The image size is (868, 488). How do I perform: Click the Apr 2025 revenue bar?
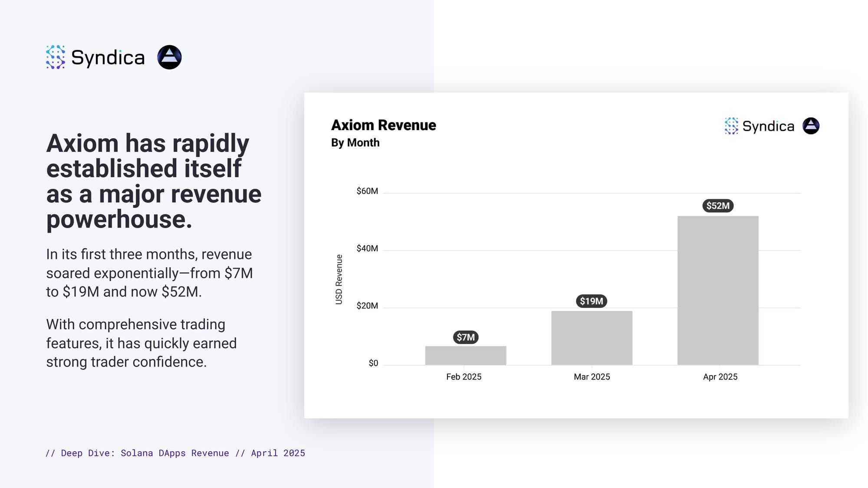click(718, 290)
